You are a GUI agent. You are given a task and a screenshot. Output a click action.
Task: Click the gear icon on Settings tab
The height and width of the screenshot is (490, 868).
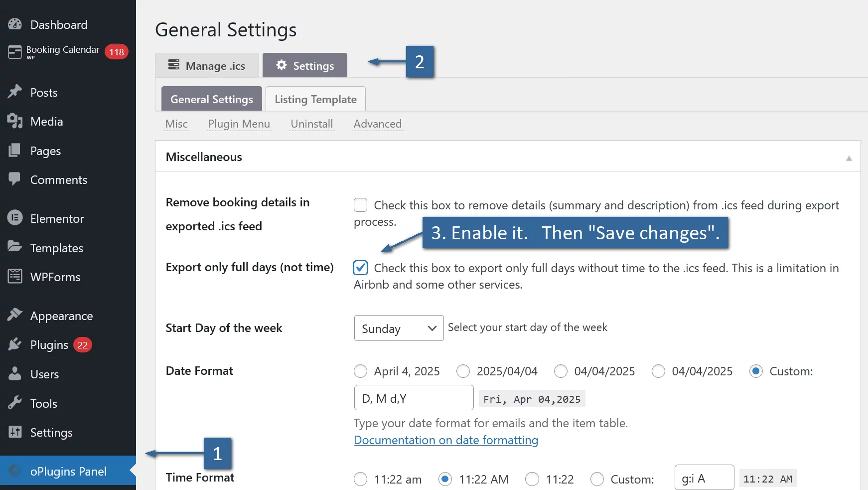[282, 65]
